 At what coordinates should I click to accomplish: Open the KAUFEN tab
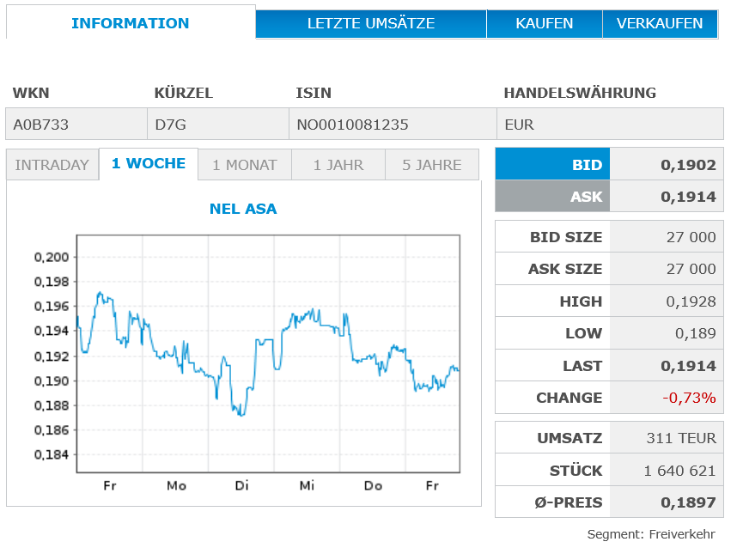click(x=545, y=24)
